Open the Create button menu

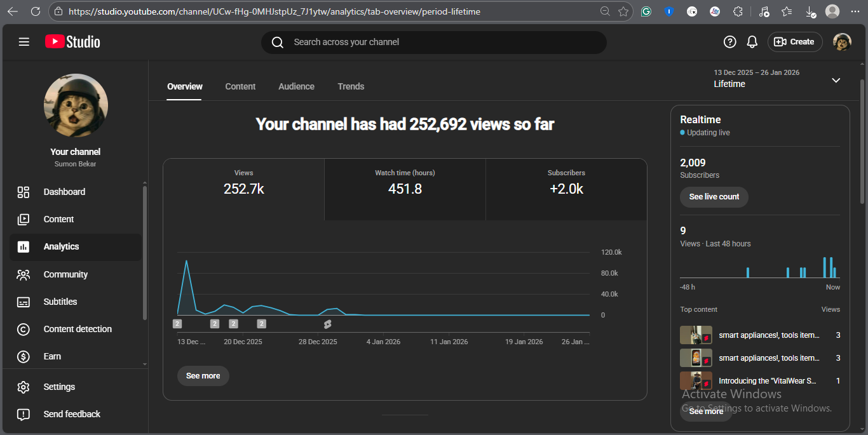click(x=795, y=42)
